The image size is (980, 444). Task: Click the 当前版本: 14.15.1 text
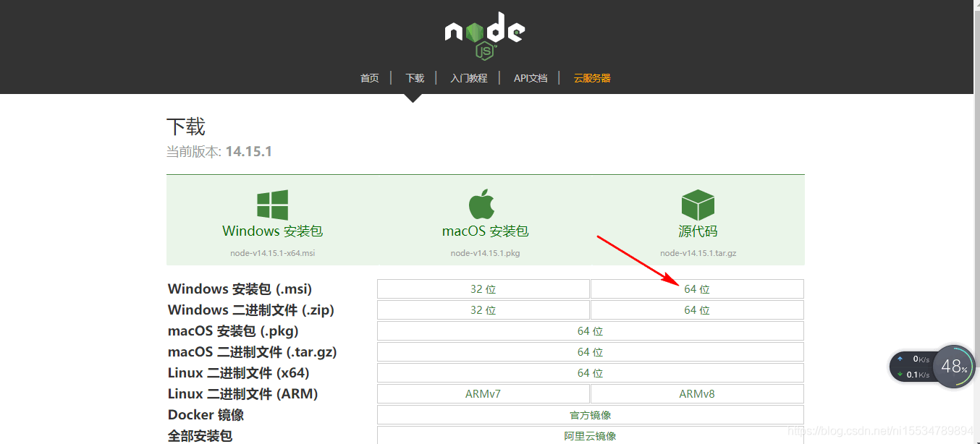click(219, 152)
